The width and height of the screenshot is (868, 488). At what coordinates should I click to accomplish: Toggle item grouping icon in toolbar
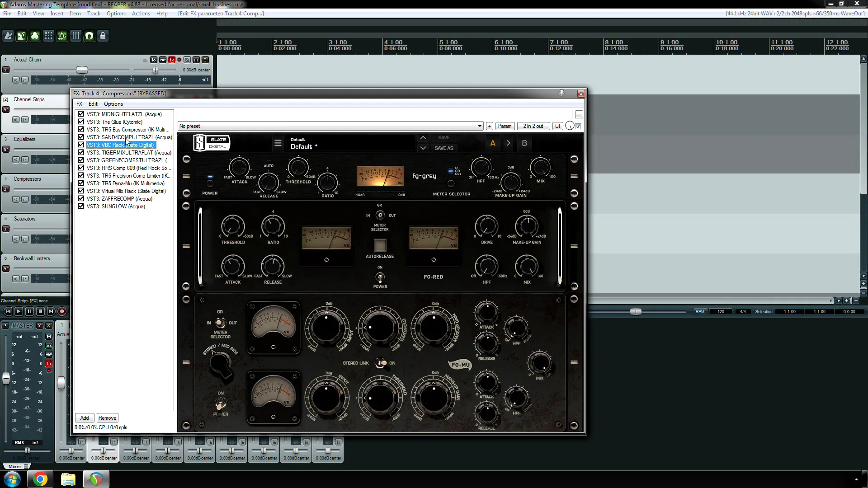35,36
